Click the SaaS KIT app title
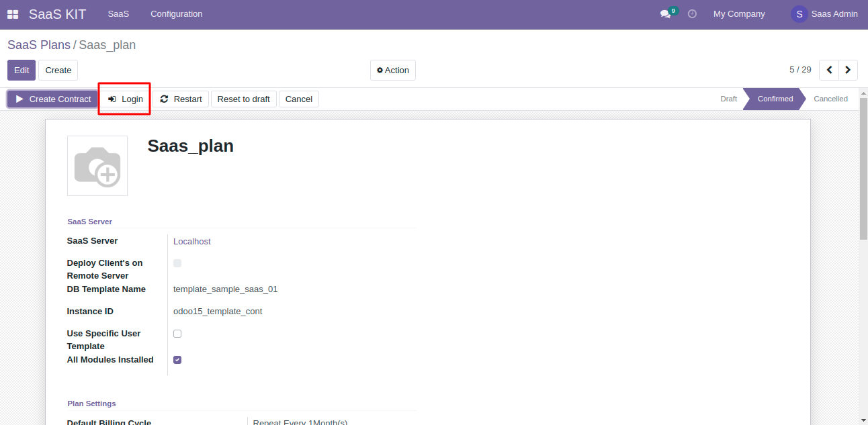868x425 pixels. coord(57,14)
